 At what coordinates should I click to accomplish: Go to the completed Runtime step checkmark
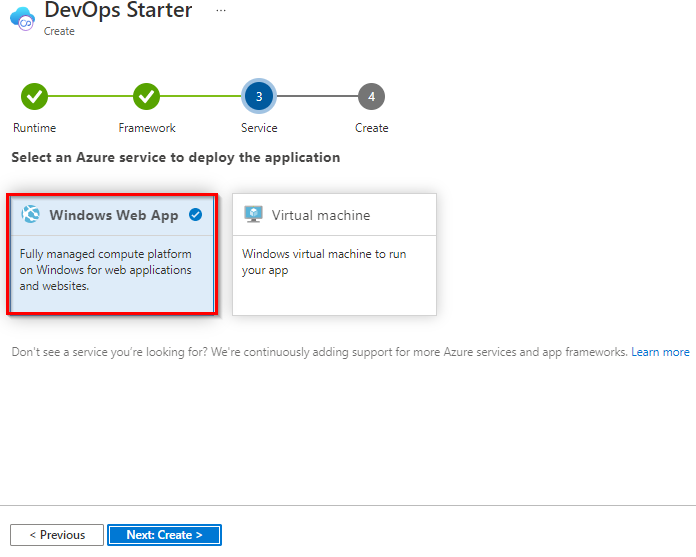coord(34,96)
